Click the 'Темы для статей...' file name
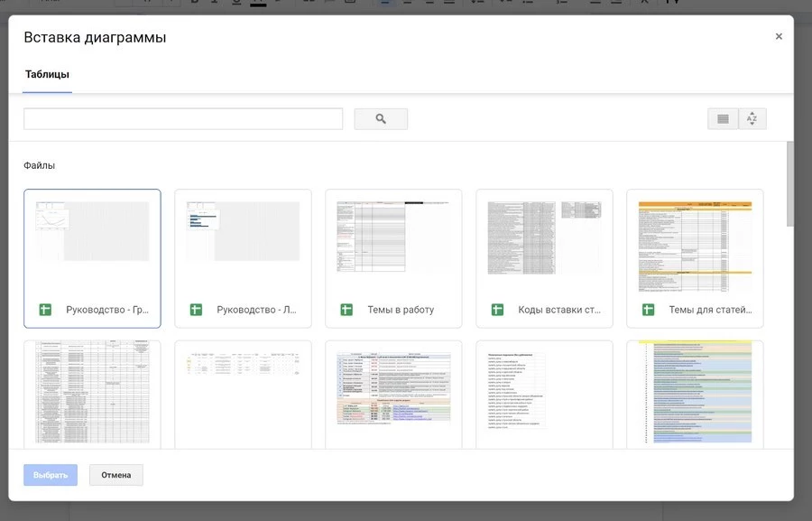Viewport: 812px width, 521px height. [x=711, y=310]
